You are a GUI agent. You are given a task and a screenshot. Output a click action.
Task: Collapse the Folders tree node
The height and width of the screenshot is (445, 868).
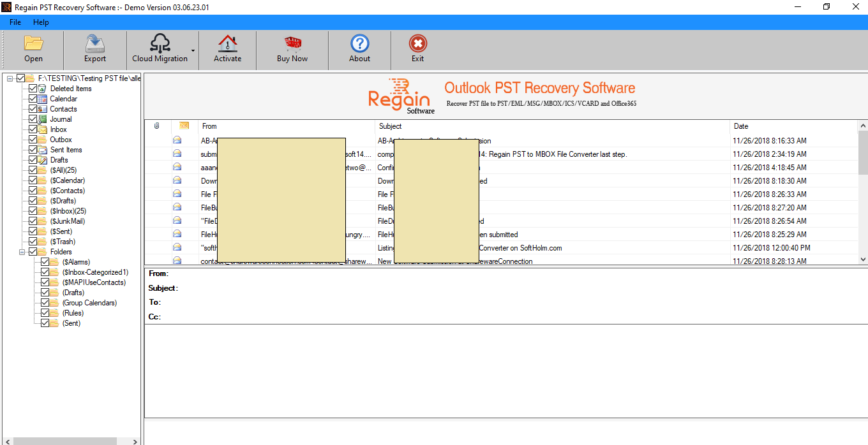22,251
